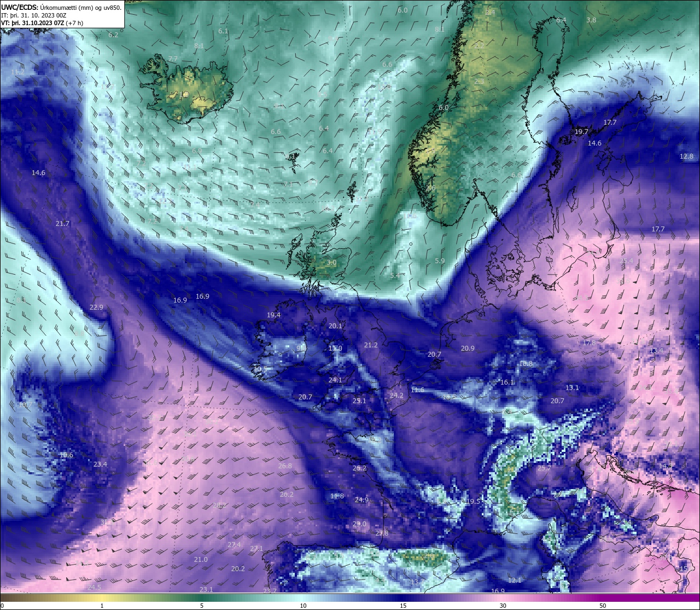
Task: Click the 11.8 value label
Action: 337,496
